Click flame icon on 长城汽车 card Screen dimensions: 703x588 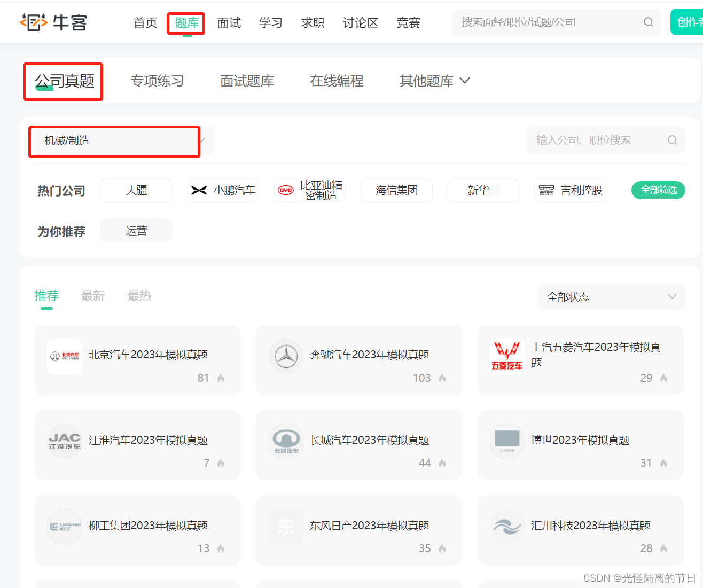(442, 463)
